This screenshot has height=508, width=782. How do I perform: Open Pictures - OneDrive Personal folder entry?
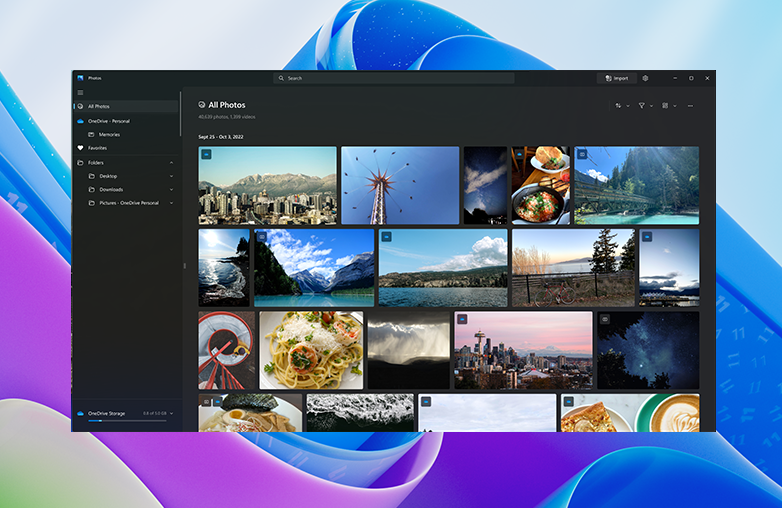126,203
